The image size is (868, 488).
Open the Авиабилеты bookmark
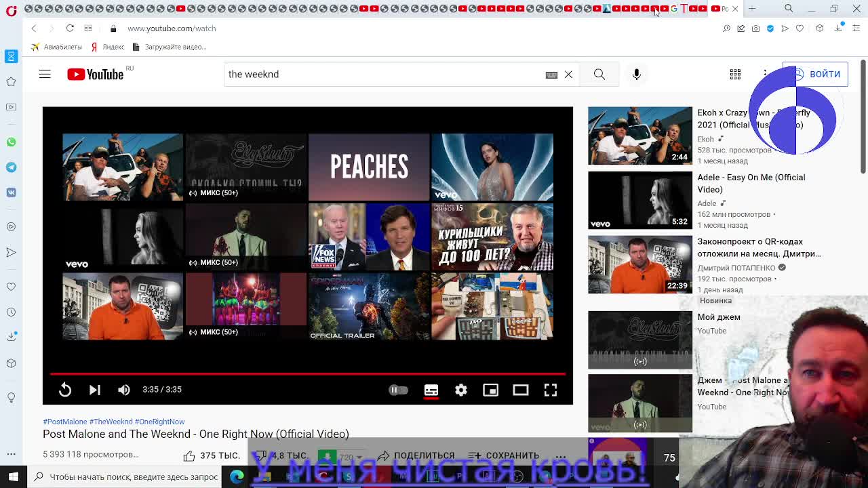(x=56, y=47)
